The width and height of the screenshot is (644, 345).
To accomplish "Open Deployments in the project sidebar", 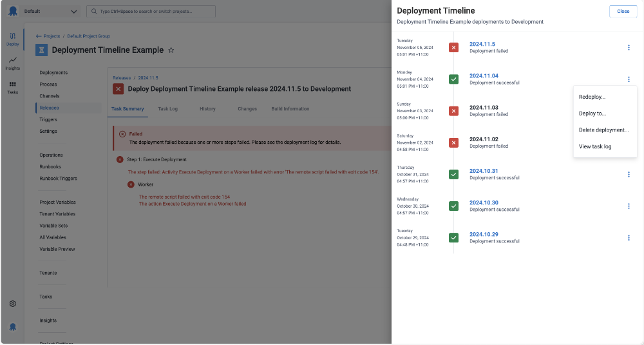I will pyautogui.click(x=53, y=73).
